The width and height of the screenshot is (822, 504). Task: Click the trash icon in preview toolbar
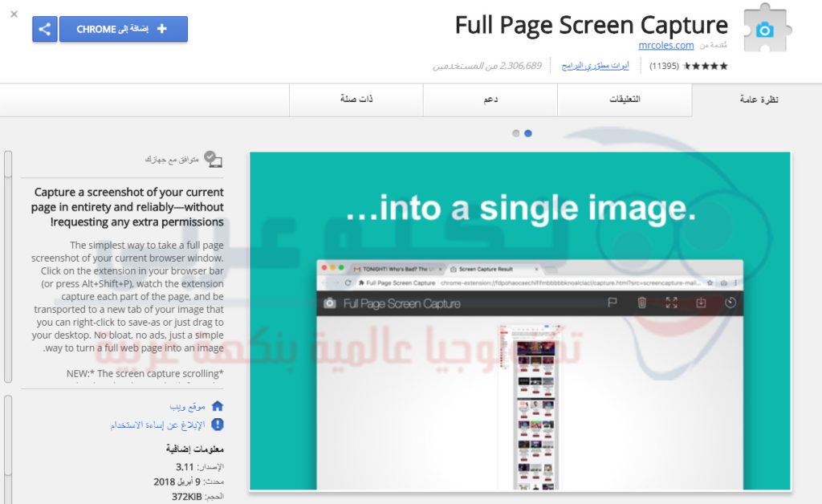click(x=641, y=303)
